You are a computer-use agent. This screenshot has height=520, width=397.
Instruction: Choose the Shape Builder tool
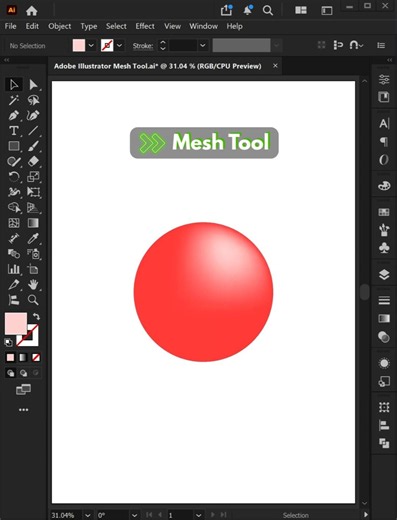(x=14, y=208)
